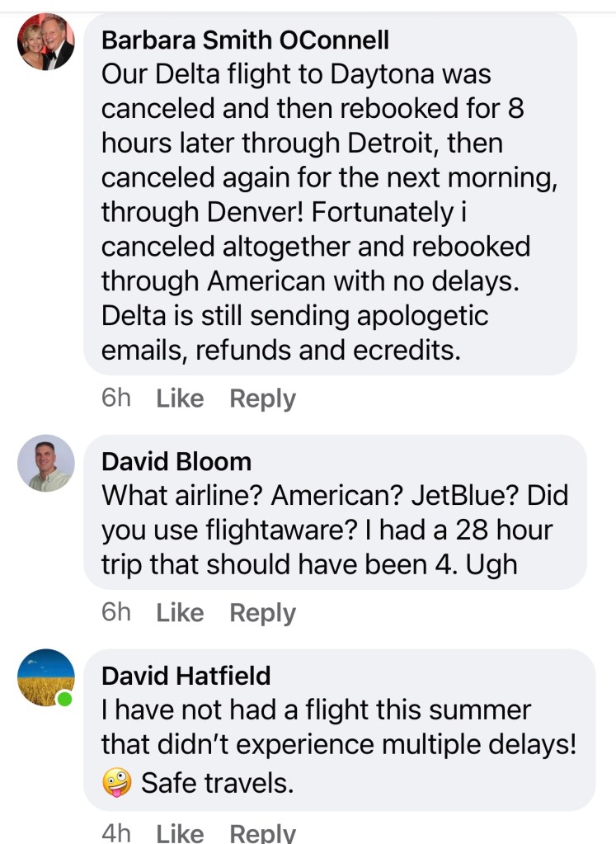This screenshot has height=844, width=616.
Task: Reply to David Hatfield's comment
Action: 262,832
